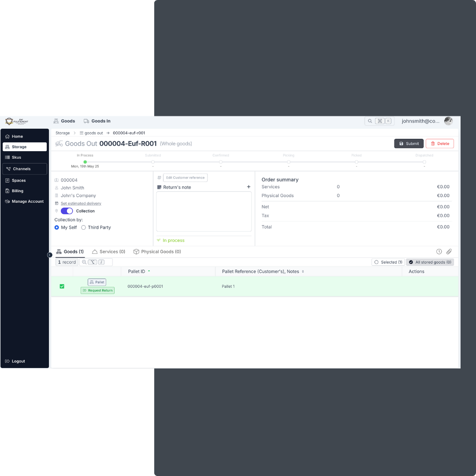The height and width of the screenshot is (476, 476).
Task: Toggle the Collection switch off
Action: [x=67, y=211]
